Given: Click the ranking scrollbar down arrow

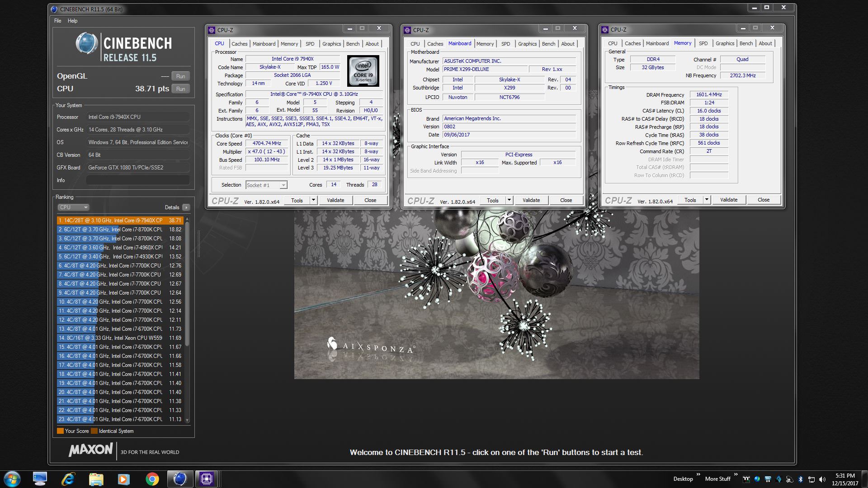Looking at the screenshot, I should coord(187,420).
